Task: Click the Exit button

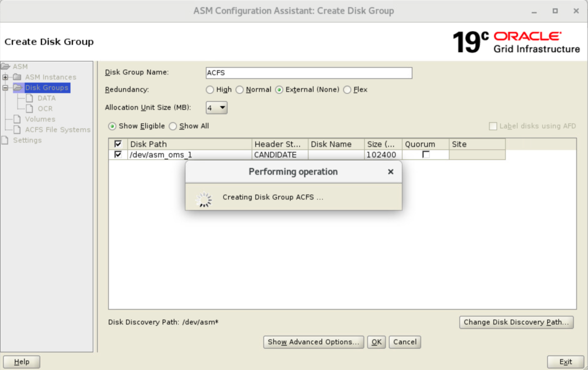Action: [566, 362]
